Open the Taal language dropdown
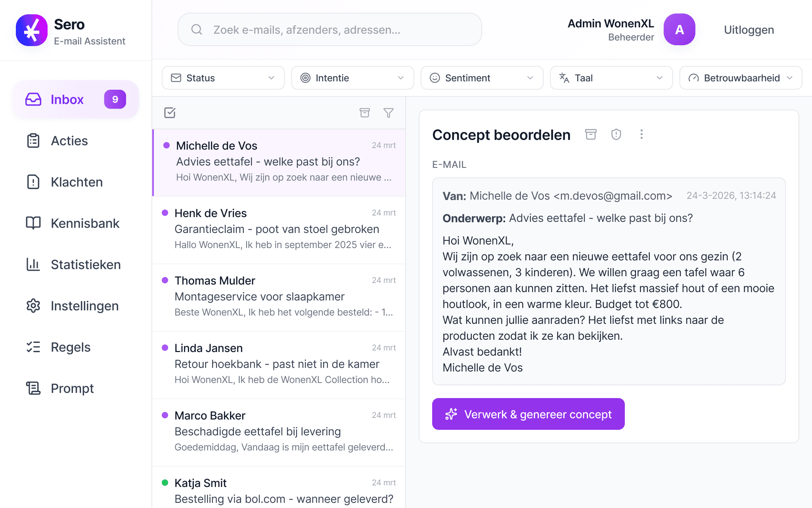Screen dimensions: 812x508 (611, 78)
